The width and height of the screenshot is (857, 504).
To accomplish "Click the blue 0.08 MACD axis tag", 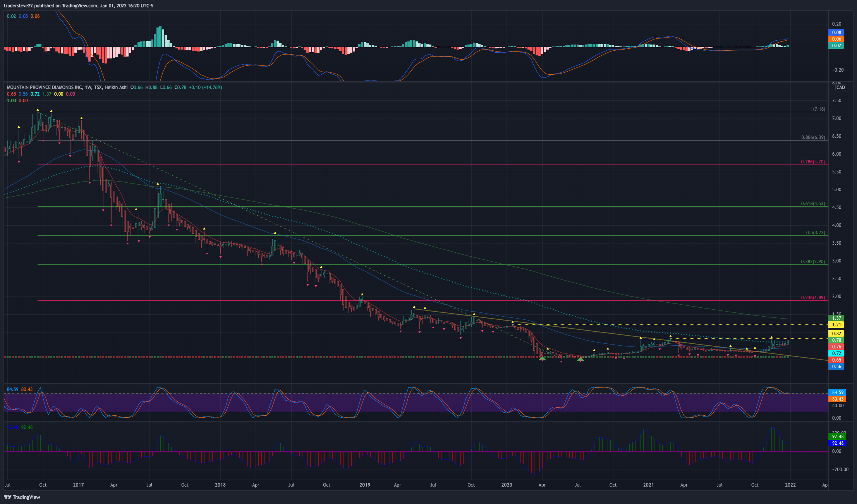I will pos(836,33).
